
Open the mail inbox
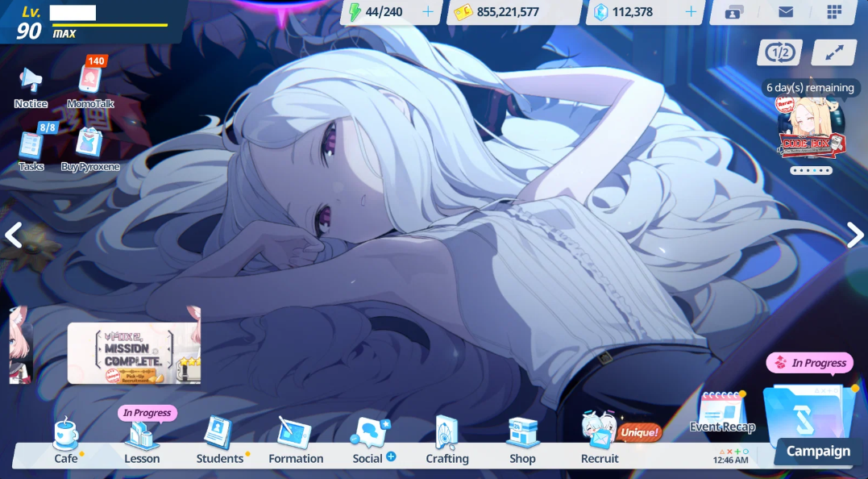(786, 11)
